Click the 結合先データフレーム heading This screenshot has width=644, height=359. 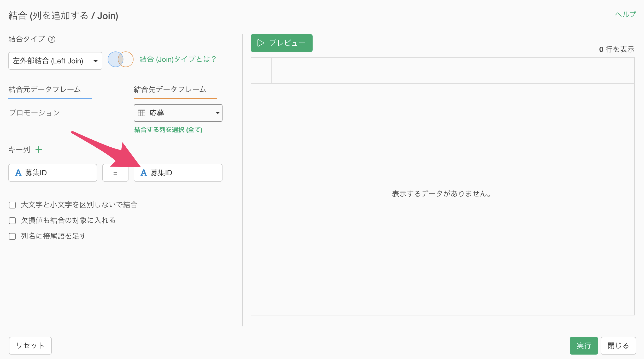[170, 89]
